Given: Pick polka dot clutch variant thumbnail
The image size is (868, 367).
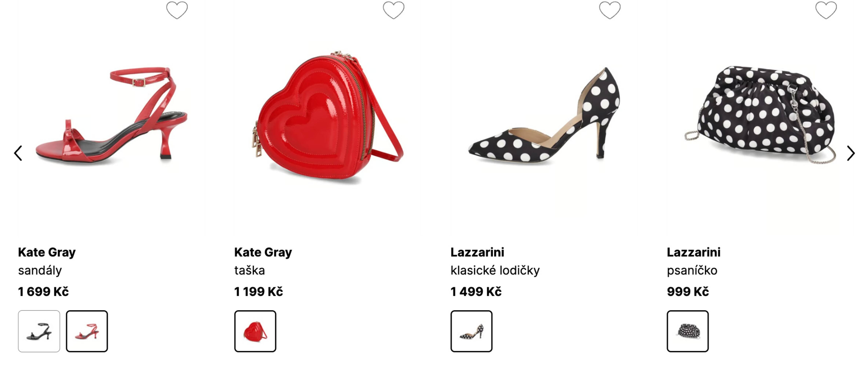Looking at the screenshot, I should [x=688, y=331].
